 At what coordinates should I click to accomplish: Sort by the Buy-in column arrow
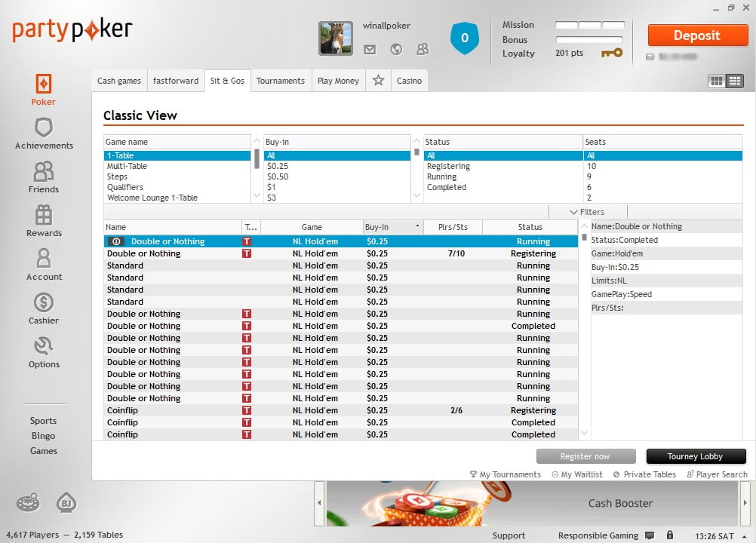point(417,226)
